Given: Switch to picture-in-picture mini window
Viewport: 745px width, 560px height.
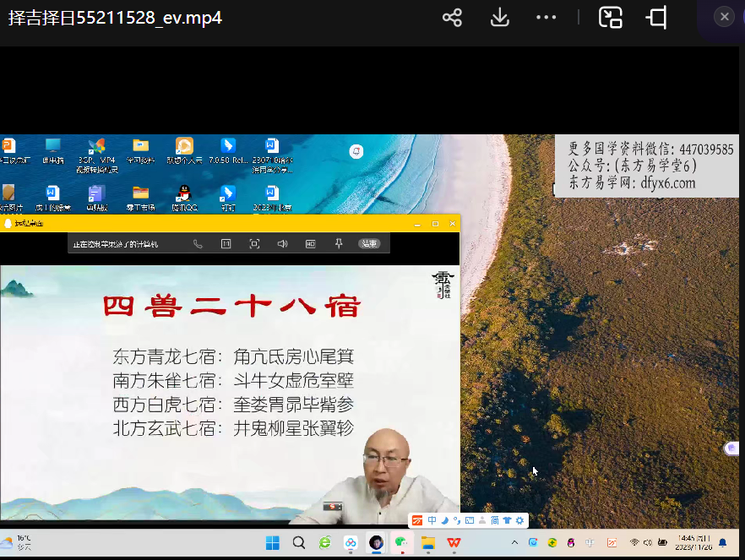Looking at the screenshot, I should (610, 18).
